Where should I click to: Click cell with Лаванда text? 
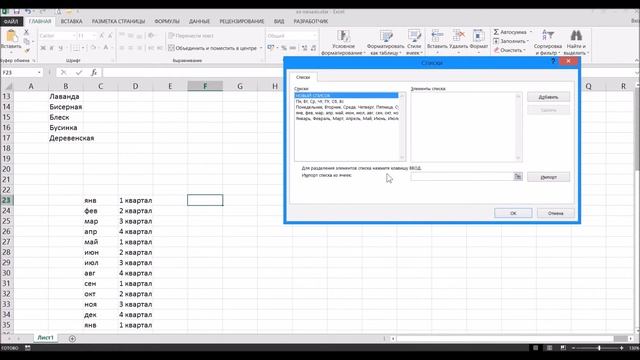pyautogui.click(x=66, y=97)
